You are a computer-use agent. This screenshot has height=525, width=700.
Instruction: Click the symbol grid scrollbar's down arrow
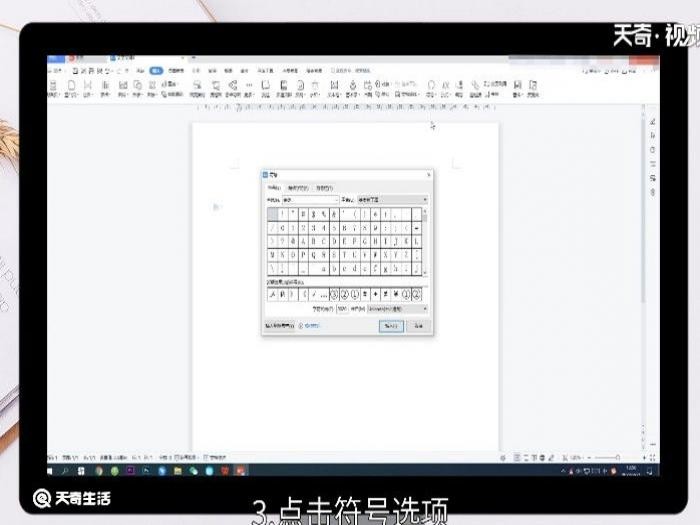[x=425, y=272]
